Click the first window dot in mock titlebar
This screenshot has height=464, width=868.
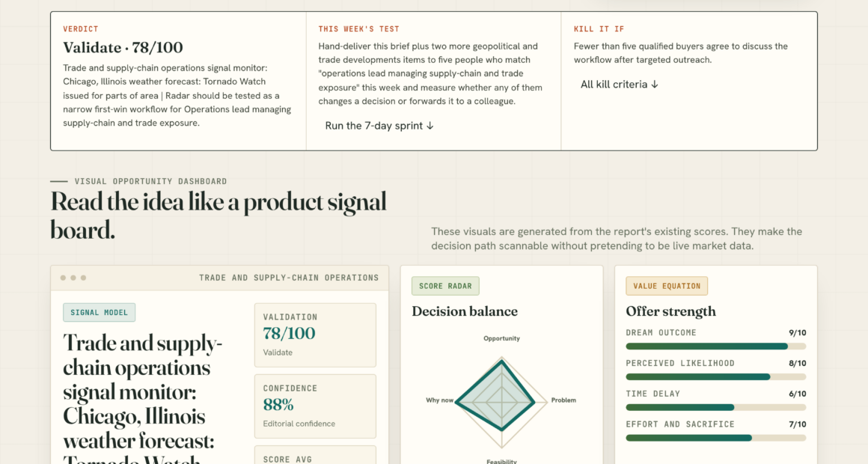[x=63, y=278]
